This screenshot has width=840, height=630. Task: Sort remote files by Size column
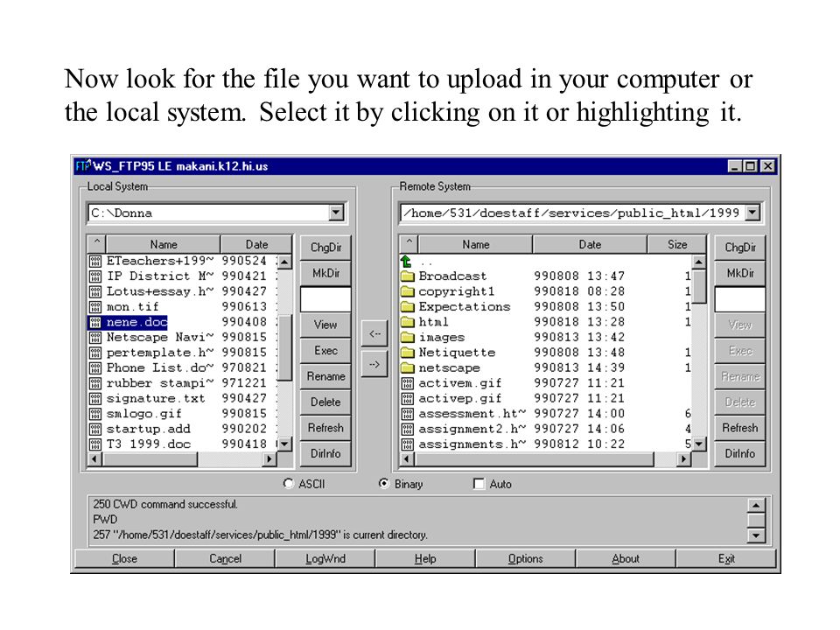[x=677, y=244]
